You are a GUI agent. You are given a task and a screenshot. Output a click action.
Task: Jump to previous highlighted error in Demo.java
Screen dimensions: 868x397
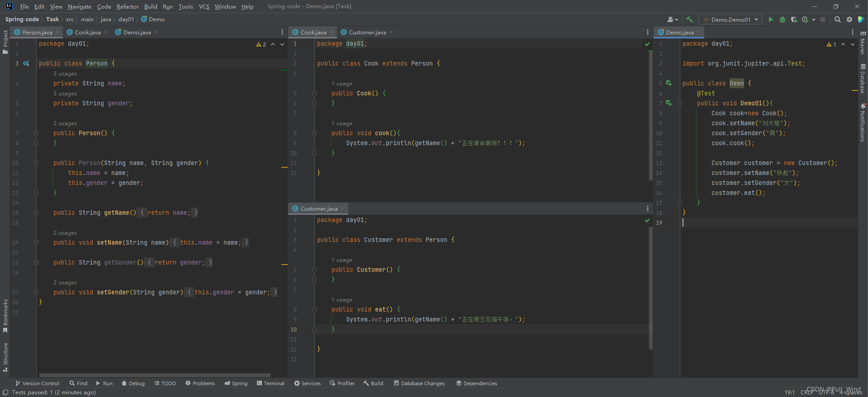tap(843, 44)
